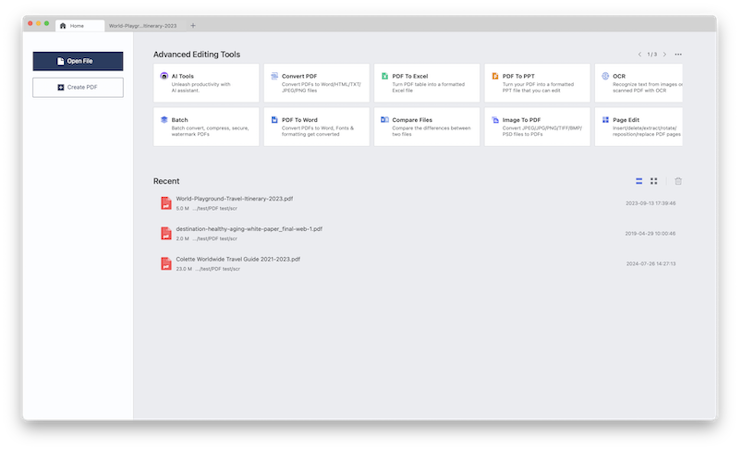Click PDF To Word description text
Screen dimensions: 739x450
(318, 131)
